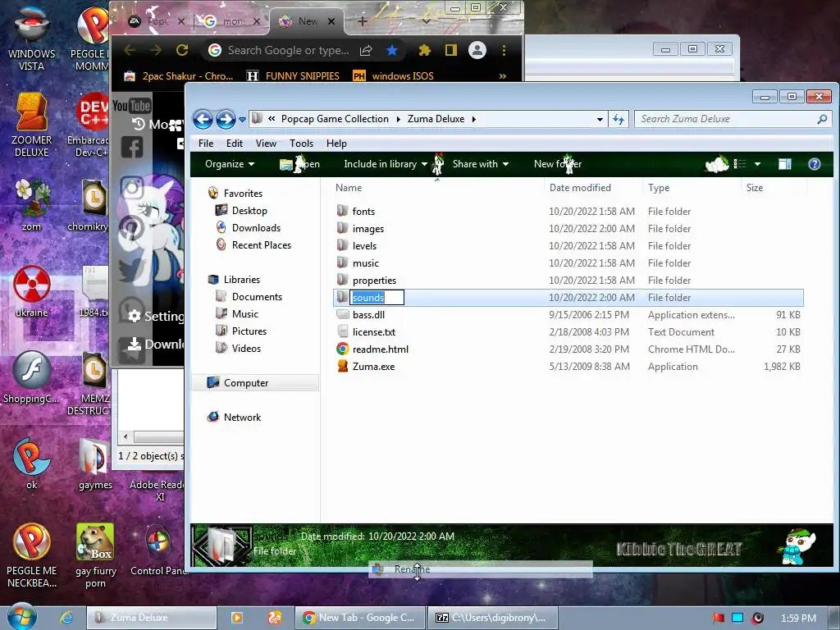This screenshot has width=840, height=630.
Task: Click the sounds rename text box
Action: click(377, 297)
